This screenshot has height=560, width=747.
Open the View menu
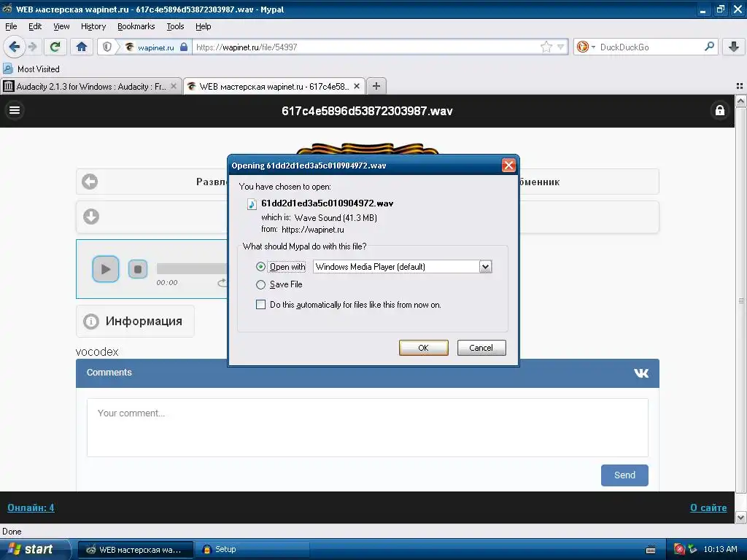(61, 26)
